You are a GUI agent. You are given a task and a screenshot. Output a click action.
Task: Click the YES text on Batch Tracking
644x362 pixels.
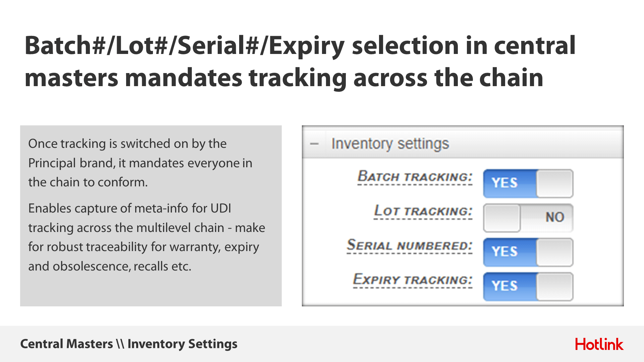(x=504, y=183)
